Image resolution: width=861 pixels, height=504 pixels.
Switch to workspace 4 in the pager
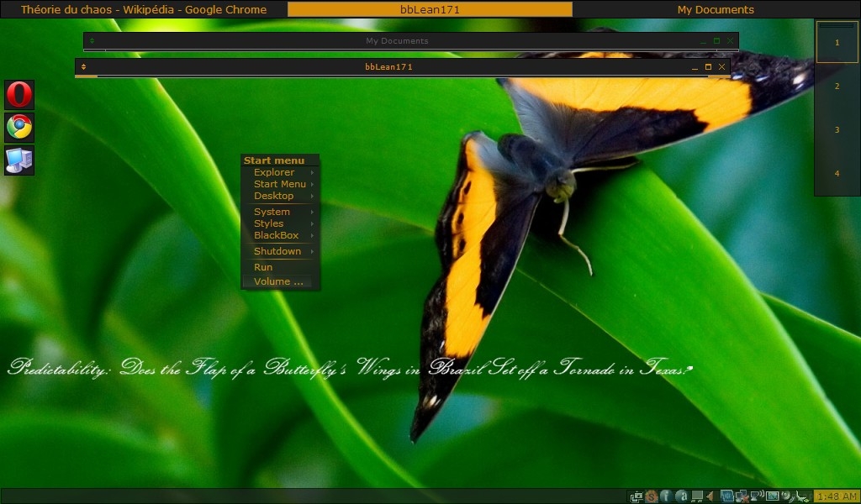[837, 173]
